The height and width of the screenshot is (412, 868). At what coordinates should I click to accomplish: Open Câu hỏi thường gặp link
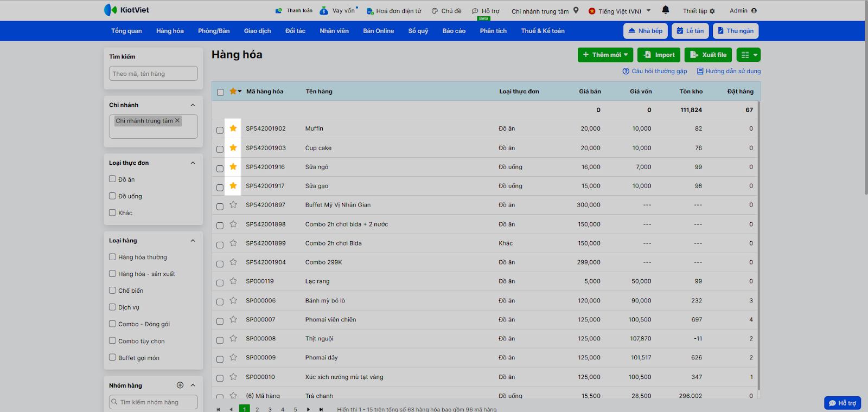pos(655,71)
